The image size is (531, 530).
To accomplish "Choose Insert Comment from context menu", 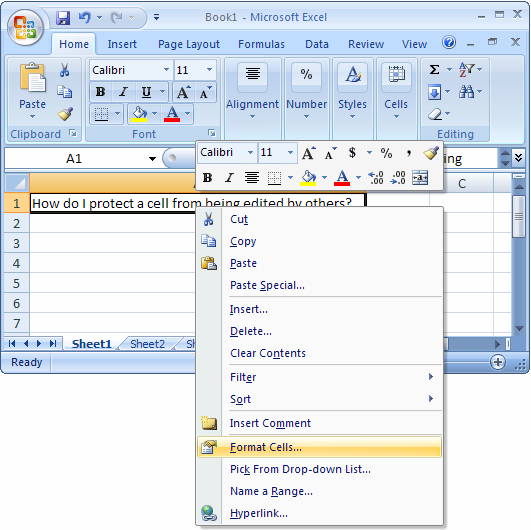I will click(x=319, y=423).
